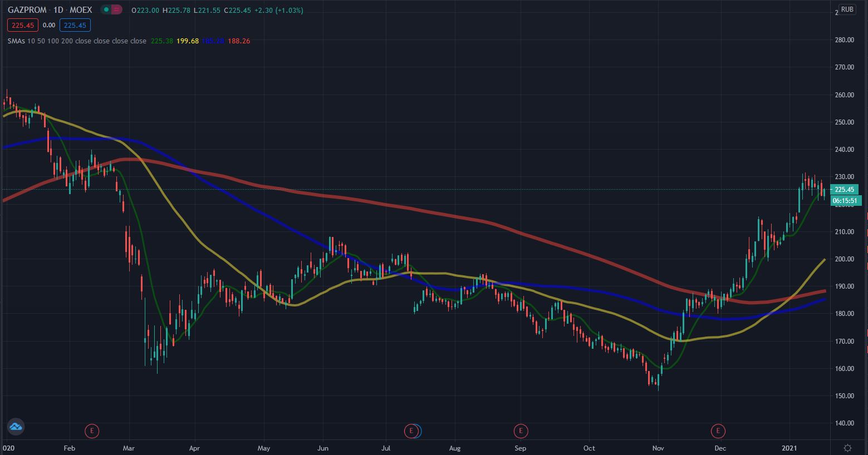Click the red SMA value 188.26
This screenshot has height=455, width=868.
click(x=239, y=41)
